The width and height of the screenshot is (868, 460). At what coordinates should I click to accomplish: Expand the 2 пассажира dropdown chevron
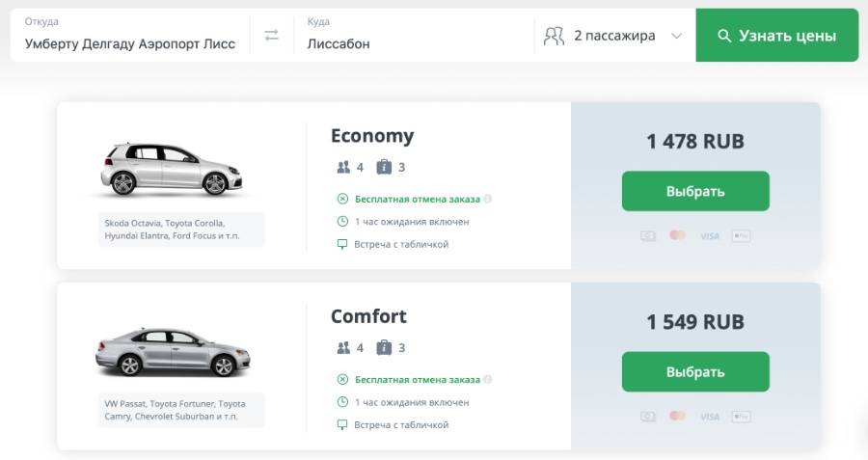676,36
